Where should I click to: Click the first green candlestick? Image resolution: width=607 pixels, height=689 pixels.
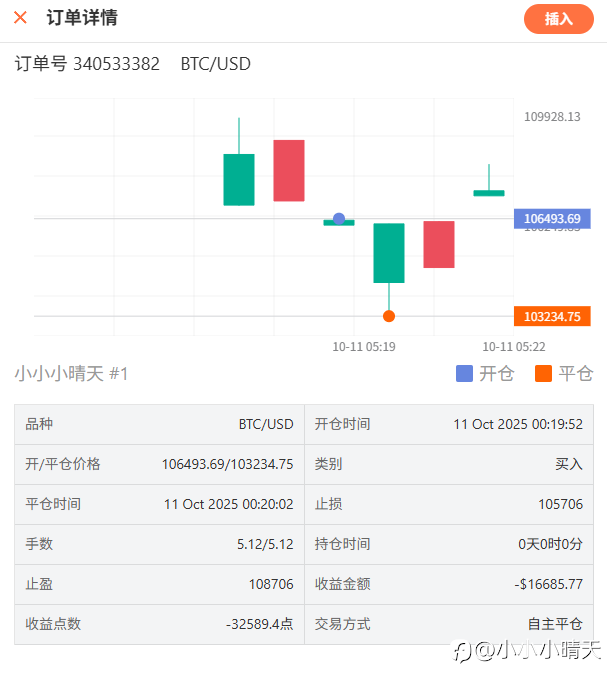tap(239, 179)
